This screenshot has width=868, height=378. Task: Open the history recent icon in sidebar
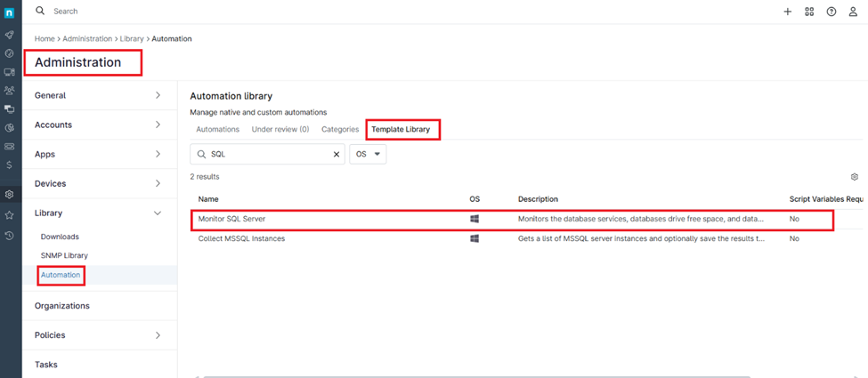[x=10, y=235]
